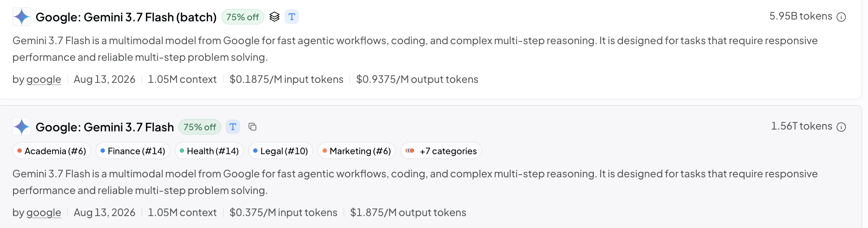Click $0.1875/M input tokens price
This screenshot has width=868, height=228.
click(x=286, y=79)
